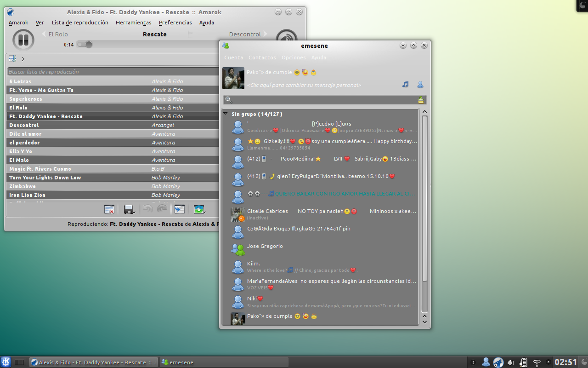Click Giselle Cabrices' contact avatar
The height and width of the screenshot is (368, 588).
pos(237,214)
